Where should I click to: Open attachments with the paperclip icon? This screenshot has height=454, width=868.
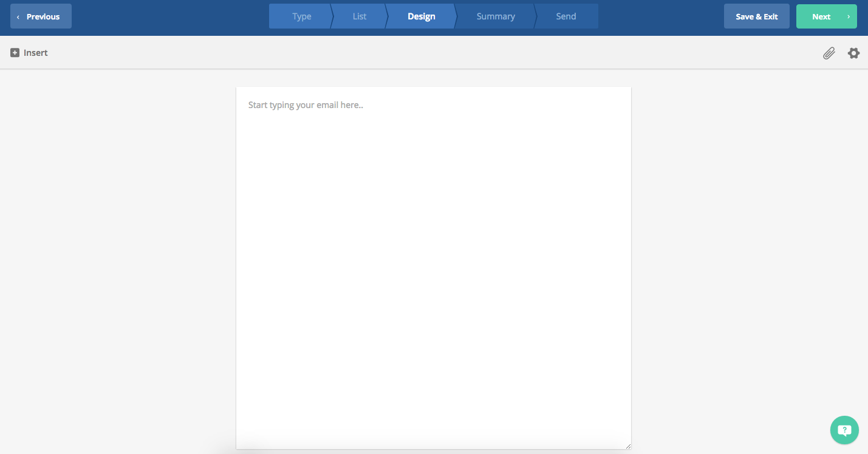pyautogui.click(x=829, y=53)
